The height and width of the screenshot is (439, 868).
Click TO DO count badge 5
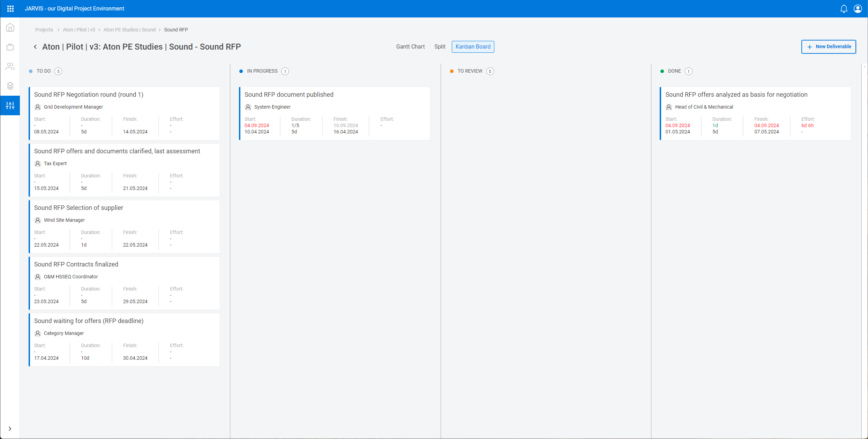58,71
